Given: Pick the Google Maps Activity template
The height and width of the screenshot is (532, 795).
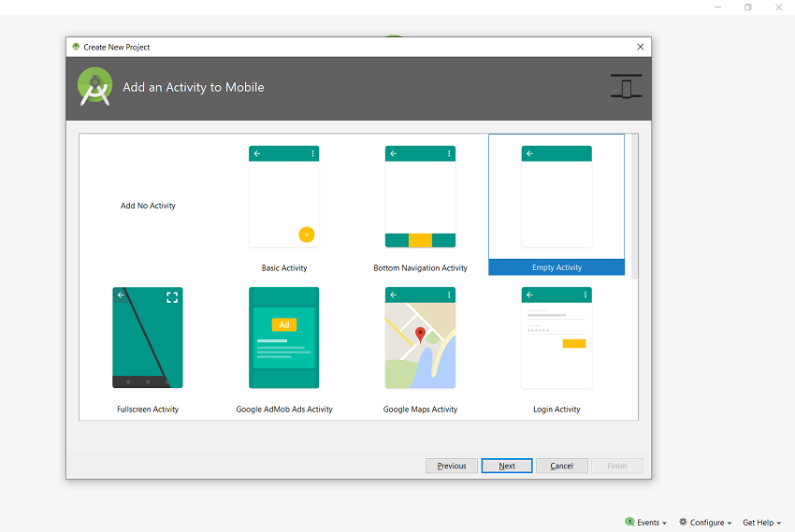Looking at the screenshot, I should pyautogui.click(x=420, y=338).
